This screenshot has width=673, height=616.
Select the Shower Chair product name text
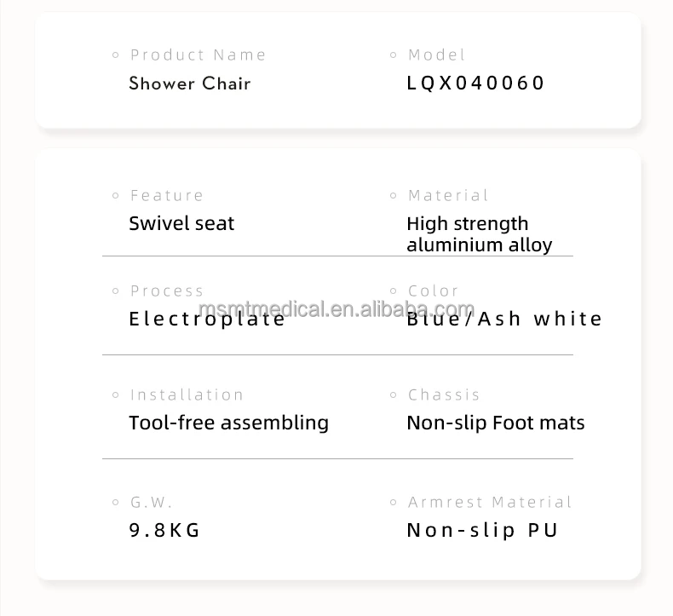click(x=189, y=83)
